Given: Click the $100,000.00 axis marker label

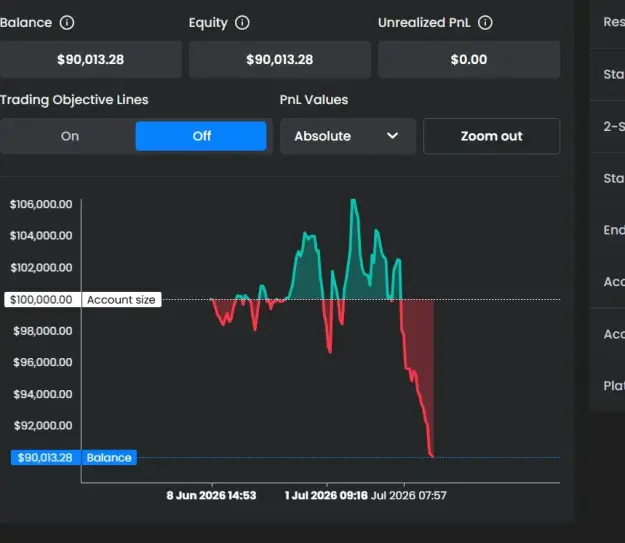Looking at the screenshot, I should tap(41, 299).
